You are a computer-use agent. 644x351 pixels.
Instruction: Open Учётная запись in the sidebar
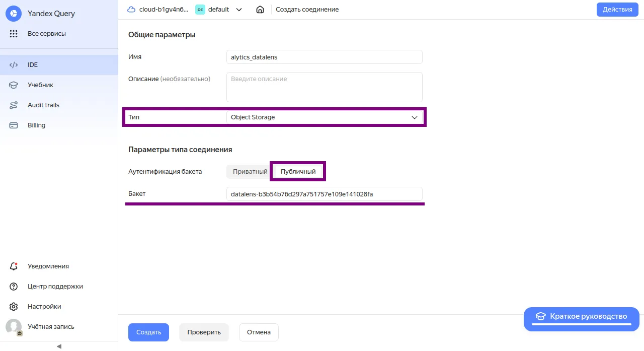(59, 327)
